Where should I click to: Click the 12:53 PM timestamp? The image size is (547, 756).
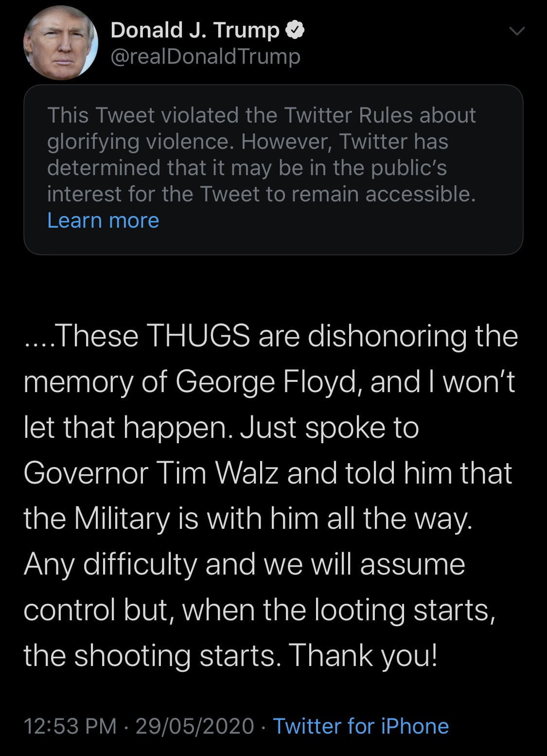tap(70, 726)
